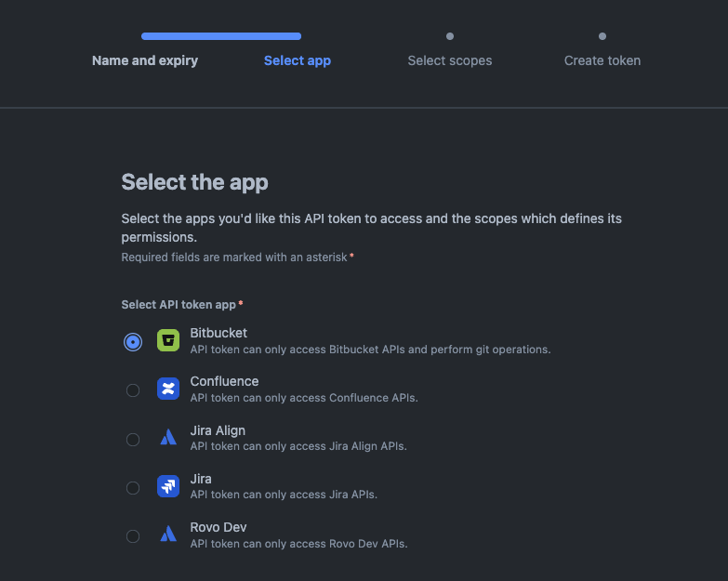Click the Bitbucket option label text
Image resolution: width=728 pixels, height=581 pixels.
pyautogui.click(x=218, y=333)
